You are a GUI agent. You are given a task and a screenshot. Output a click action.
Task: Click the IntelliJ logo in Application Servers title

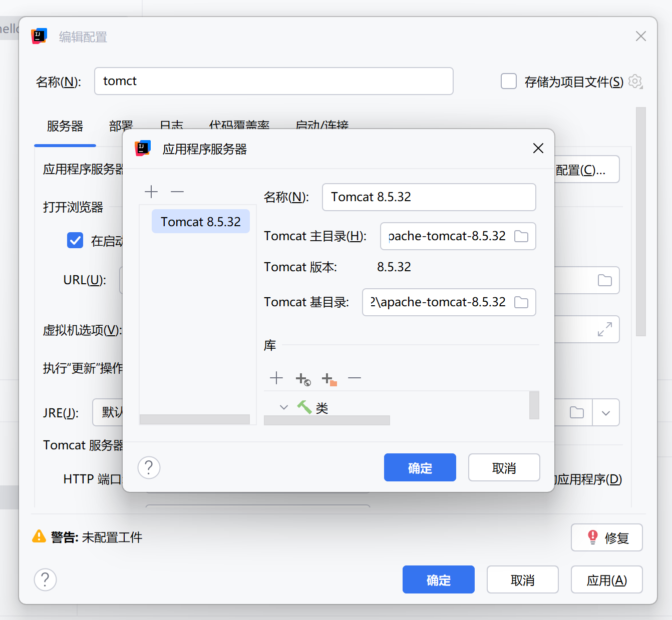pos(143,148)
